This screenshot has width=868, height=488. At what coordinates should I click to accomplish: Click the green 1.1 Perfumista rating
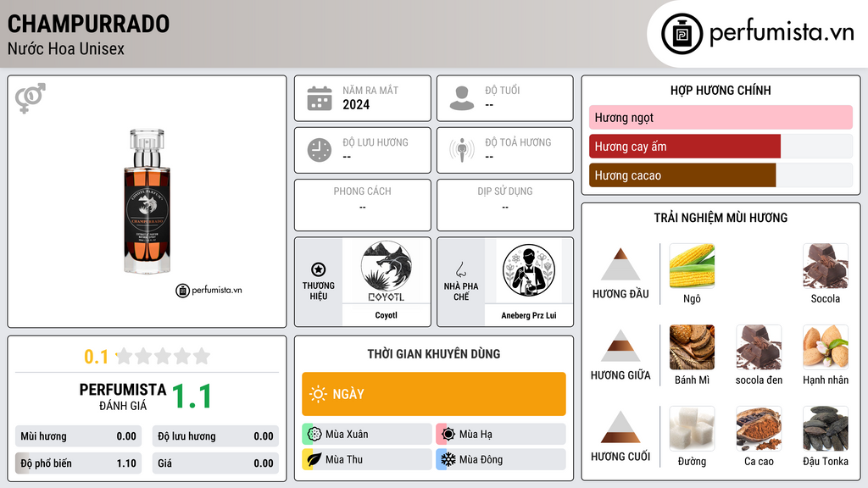tap(192, 396)
